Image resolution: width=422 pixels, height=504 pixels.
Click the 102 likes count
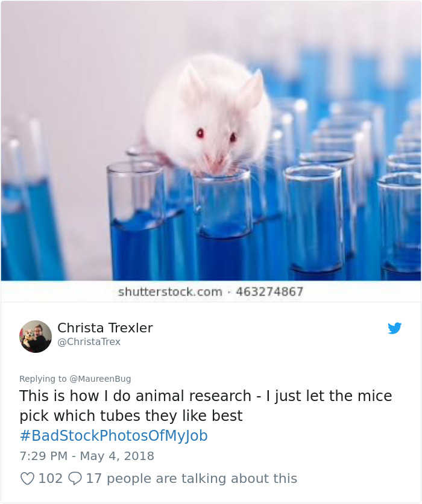point(51,479)
